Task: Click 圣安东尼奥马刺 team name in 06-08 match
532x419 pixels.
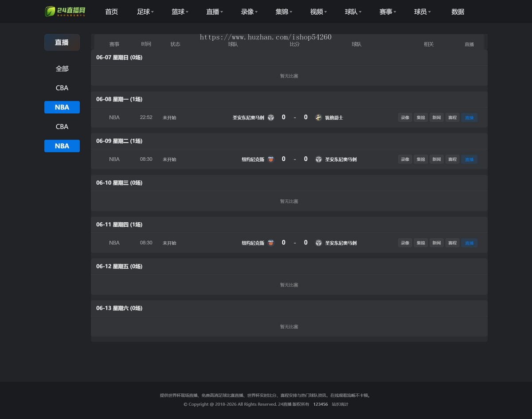Action: pos(248,117)
